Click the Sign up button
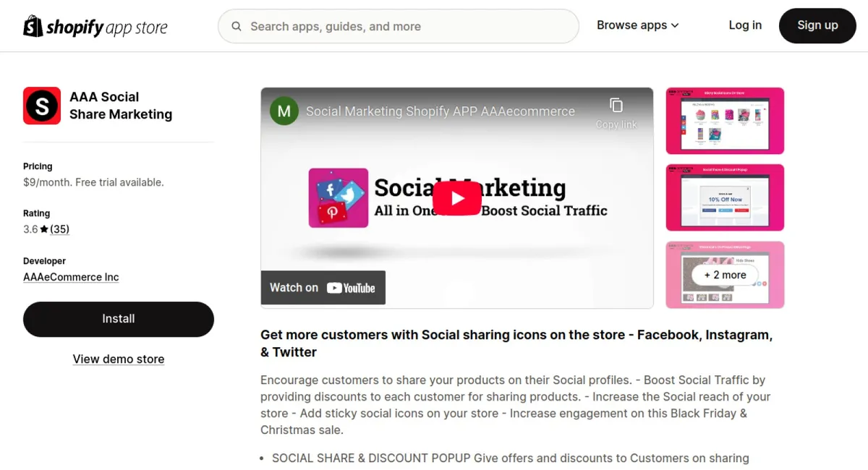This screenshot has width=868, height=470. pos(817,25)
